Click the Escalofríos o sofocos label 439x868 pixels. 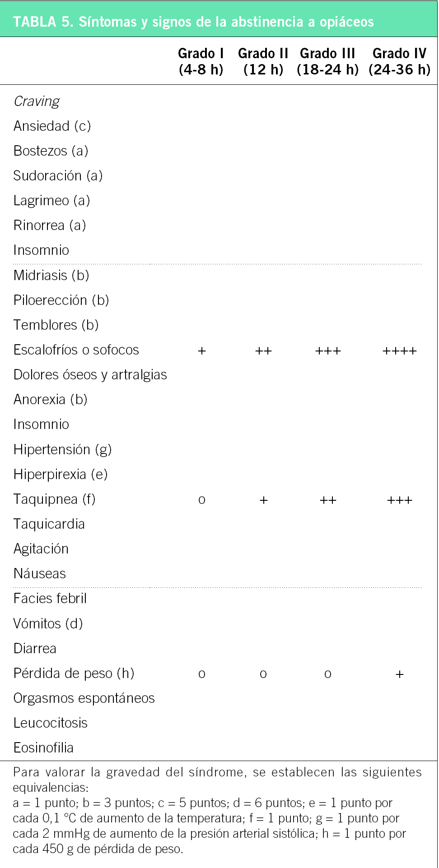coord(76,350)
